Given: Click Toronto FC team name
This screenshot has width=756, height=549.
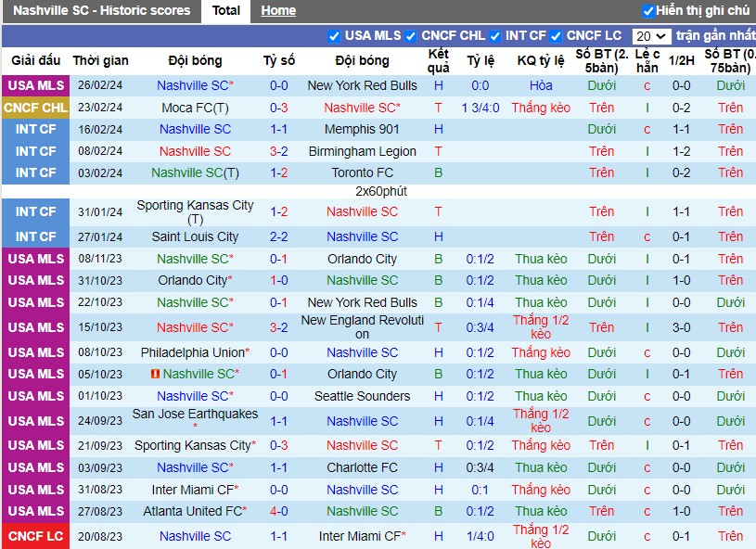Looking at the screenshot, I should (362, 172).
